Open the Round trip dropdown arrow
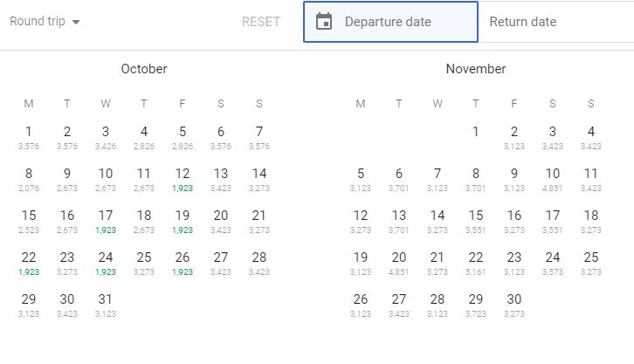This screenshot has height=364, width=634. pyautogui.click(x=76, y=22)
